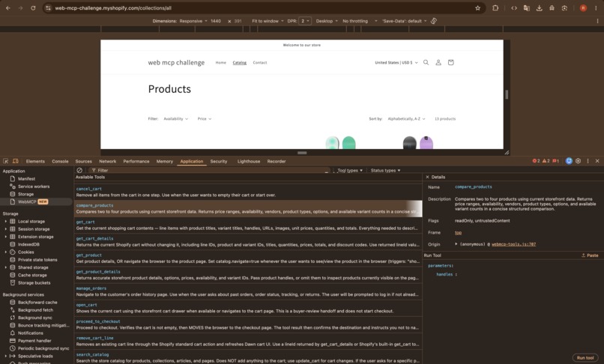
Task: Select the manage_orders tool row
Action: tap(249, 291)
